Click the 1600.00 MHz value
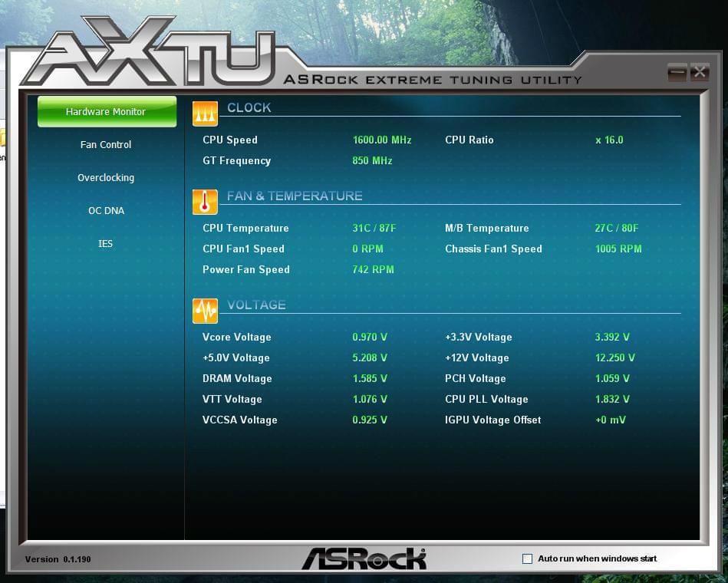Viewport: 728px width, 583px height. point(382,140)
